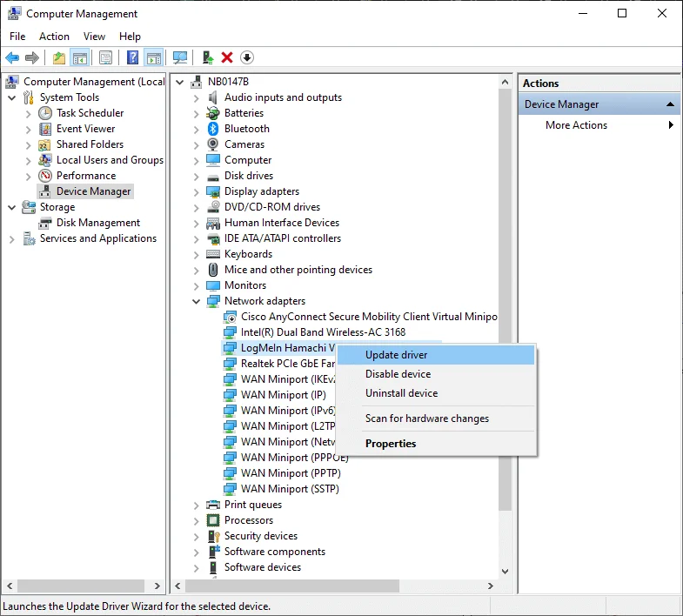Select the IDE ATA/ATAPI controllers category

pyautogui.click(x=282, y=238)
